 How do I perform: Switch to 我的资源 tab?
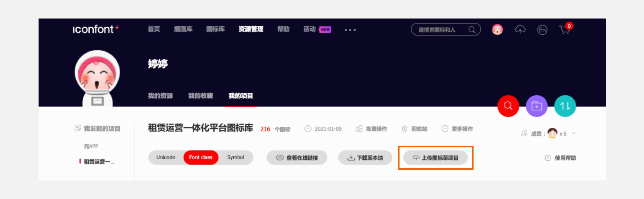point(160,96)
